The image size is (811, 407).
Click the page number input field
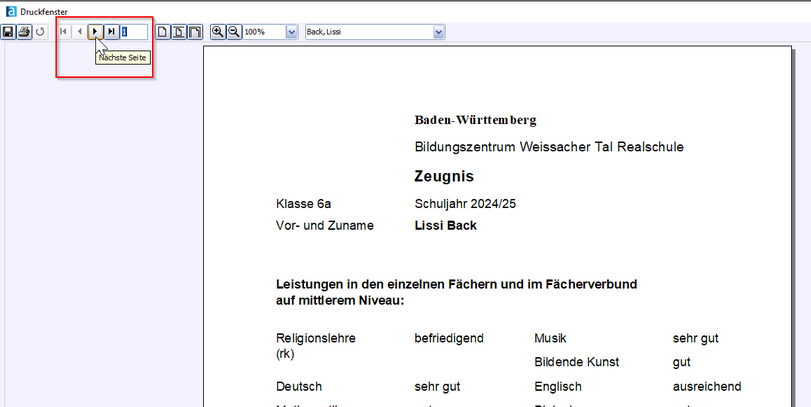(x=134, y=32)
